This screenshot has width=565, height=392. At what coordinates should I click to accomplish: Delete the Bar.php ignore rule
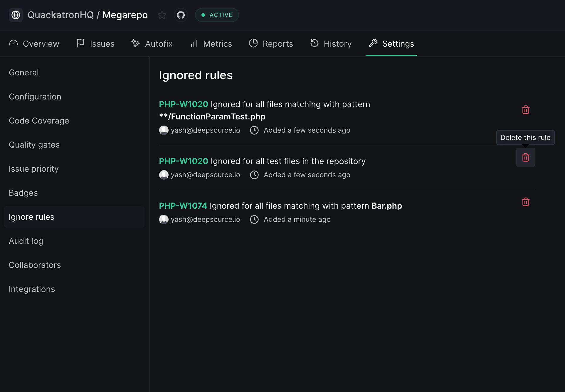[525, 202]
